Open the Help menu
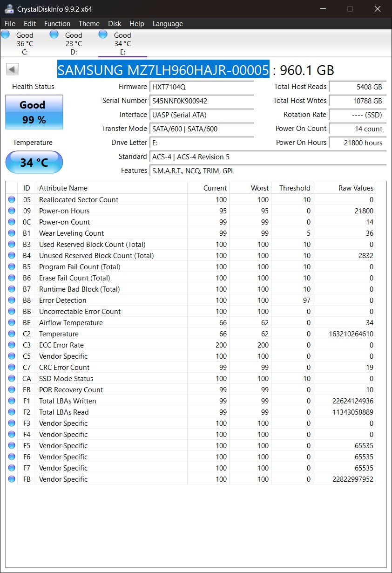Image resolution: width=392 pixels, height=573 pixels. point(137,24)
